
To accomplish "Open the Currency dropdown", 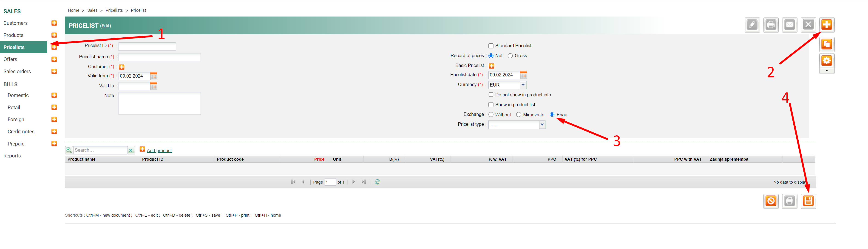I will tap(523, 85).
